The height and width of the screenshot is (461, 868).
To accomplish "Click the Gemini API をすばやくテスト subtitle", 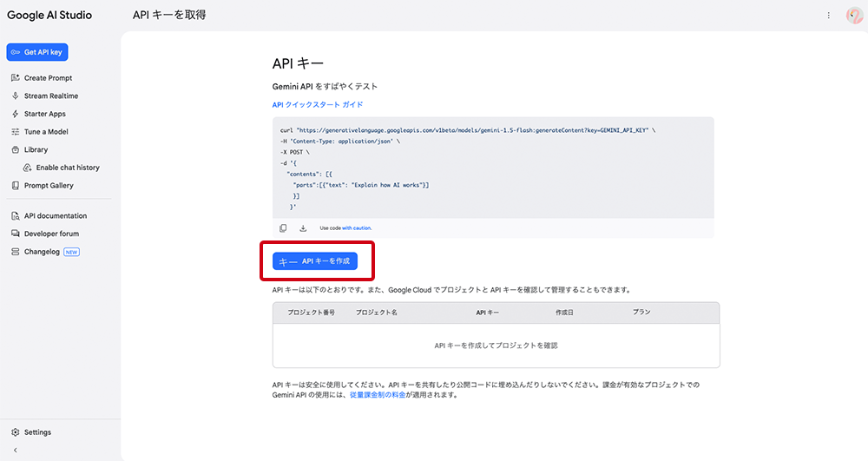I will (325, 86).
